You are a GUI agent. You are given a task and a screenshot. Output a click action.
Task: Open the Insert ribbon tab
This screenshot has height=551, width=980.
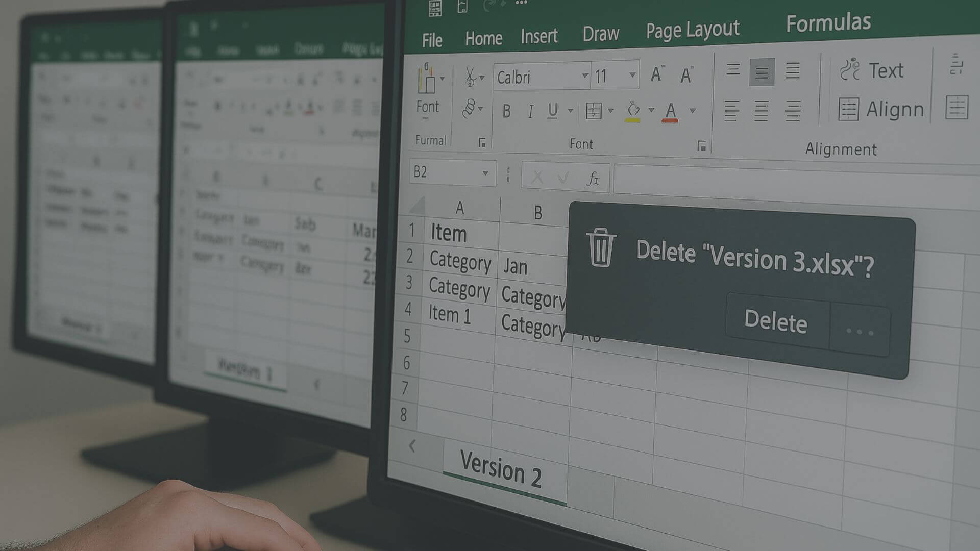(539, 36)
